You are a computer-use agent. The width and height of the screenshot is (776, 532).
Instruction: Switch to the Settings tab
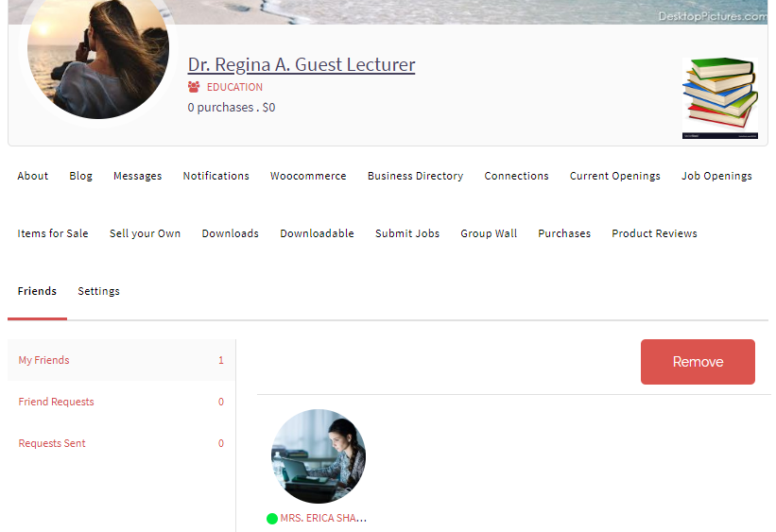(x=98, y=291)
